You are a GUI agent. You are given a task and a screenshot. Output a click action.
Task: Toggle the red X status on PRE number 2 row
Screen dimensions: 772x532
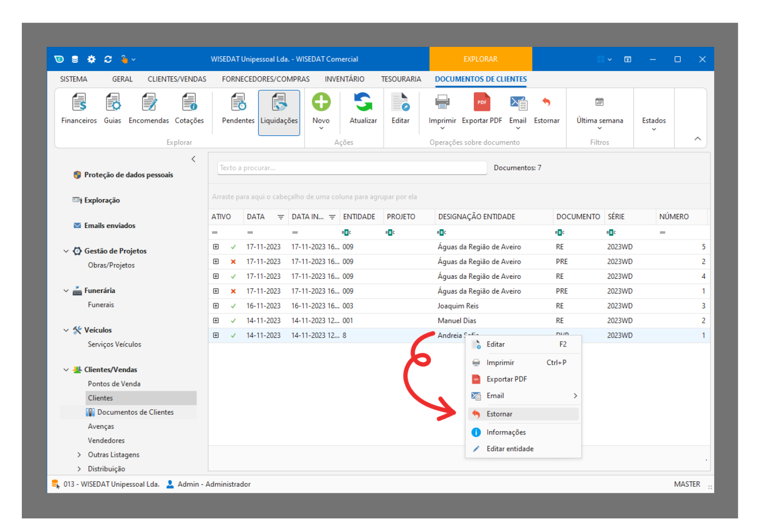click(x=233, y=262)
